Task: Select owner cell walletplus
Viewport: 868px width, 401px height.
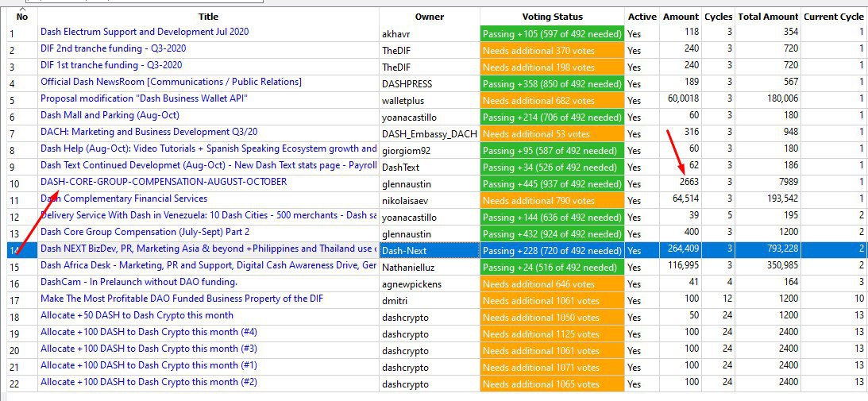Action: pos(430,100)
